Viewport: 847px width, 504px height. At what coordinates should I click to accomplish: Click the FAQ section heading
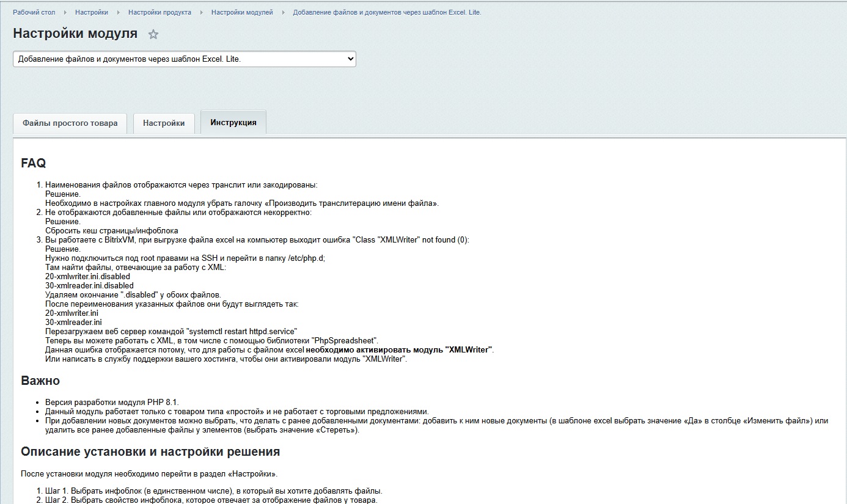click(x=33, y=163)
